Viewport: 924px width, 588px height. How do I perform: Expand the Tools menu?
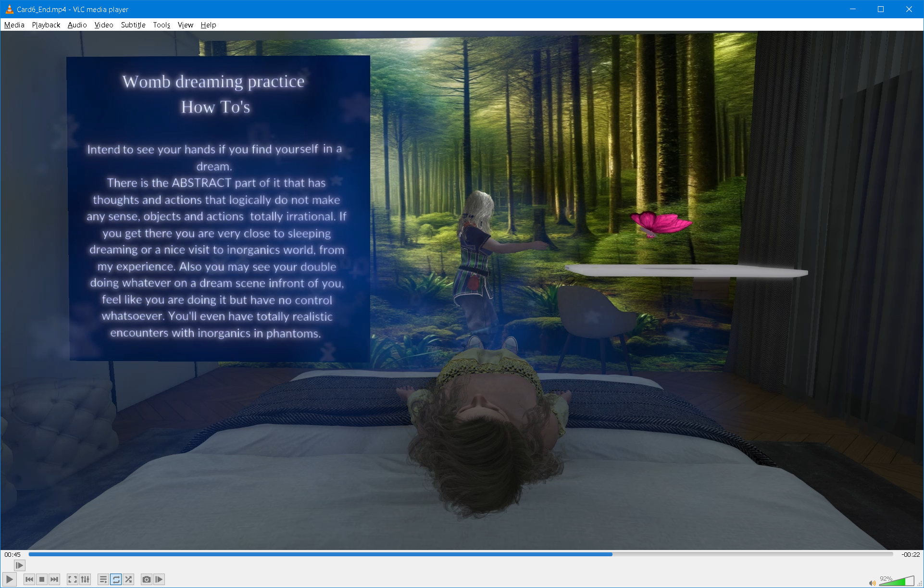click(162, 25)
